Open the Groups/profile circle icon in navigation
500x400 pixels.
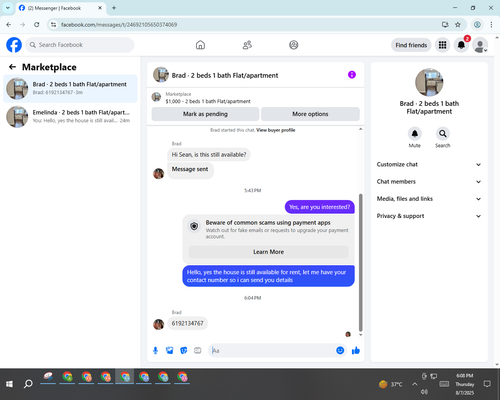tap(294, 45)
